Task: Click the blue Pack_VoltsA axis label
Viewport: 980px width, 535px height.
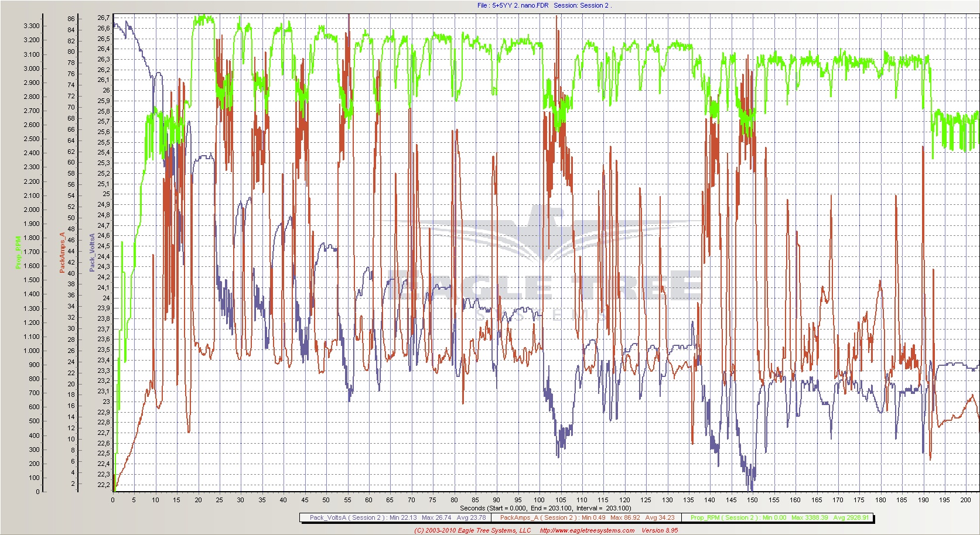Action: [91, 252]
